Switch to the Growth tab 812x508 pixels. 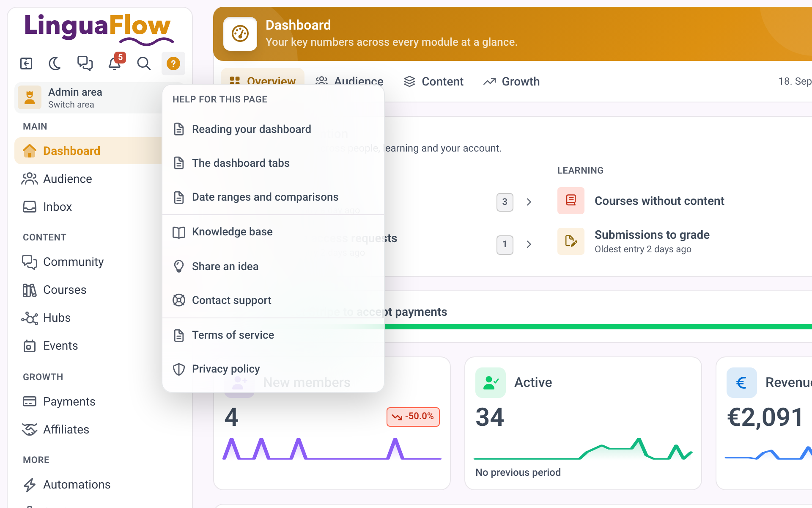click(x=512, y=81)
